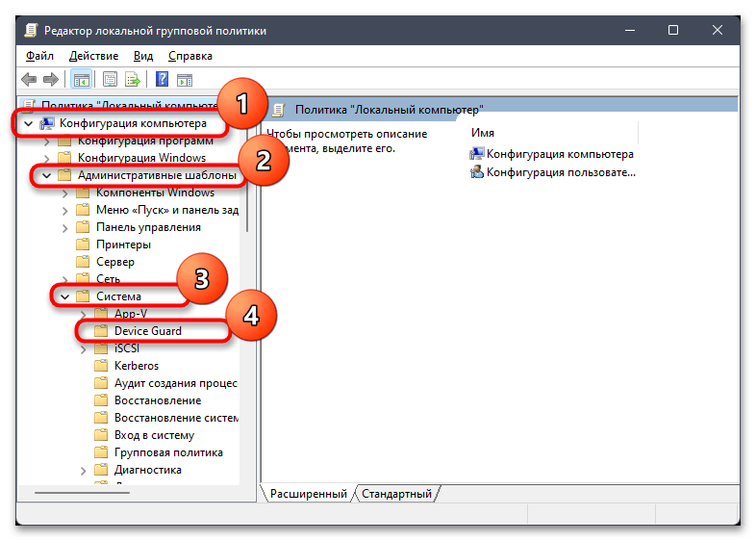
Task: Switch to the Расширенный tab
Action: pyautogui.click(x=308, y=494)
